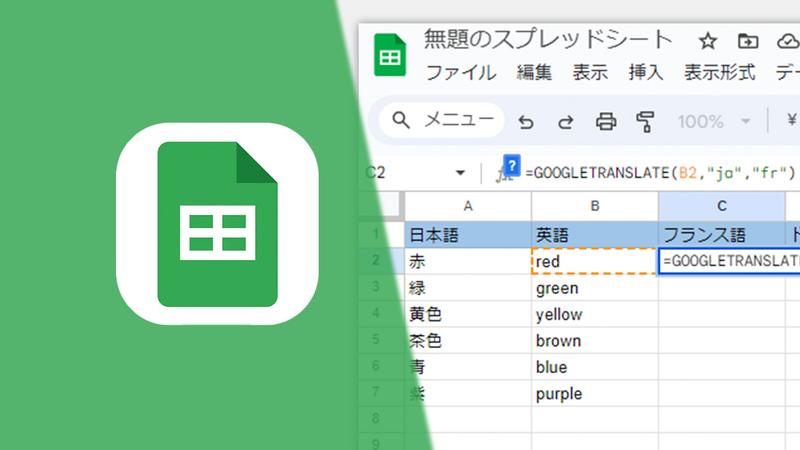The height and width of the screenshot is (450, 800).
Task: Click the cell containing green
Action: (x=595, y=288)
